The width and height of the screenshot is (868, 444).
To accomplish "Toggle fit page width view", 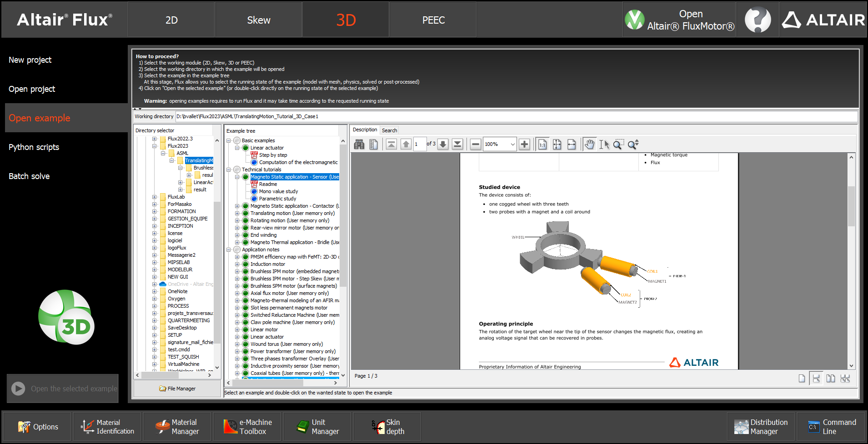I will (572, 145).
